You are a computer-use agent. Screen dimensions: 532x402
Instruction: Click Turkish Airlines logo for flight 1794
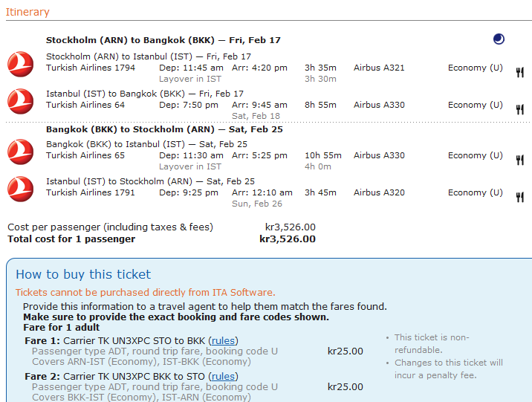pyautogui.click(x=20, y=65)
